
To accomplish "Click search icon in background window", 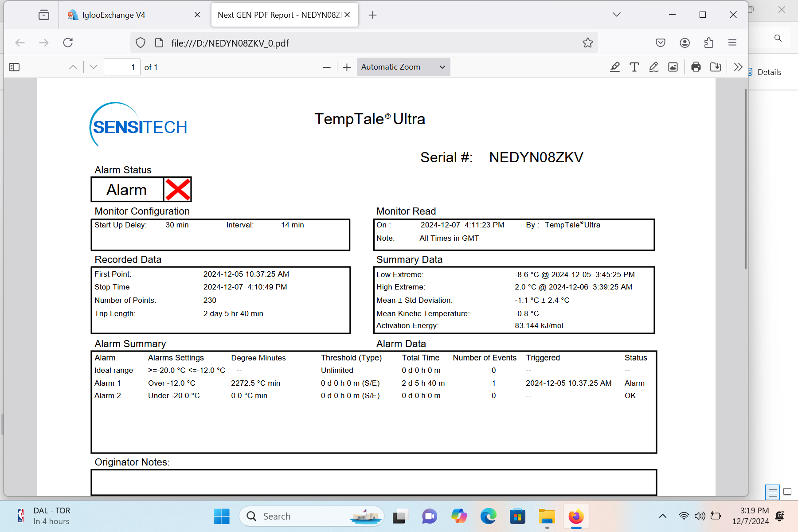I will pos(778,38).
